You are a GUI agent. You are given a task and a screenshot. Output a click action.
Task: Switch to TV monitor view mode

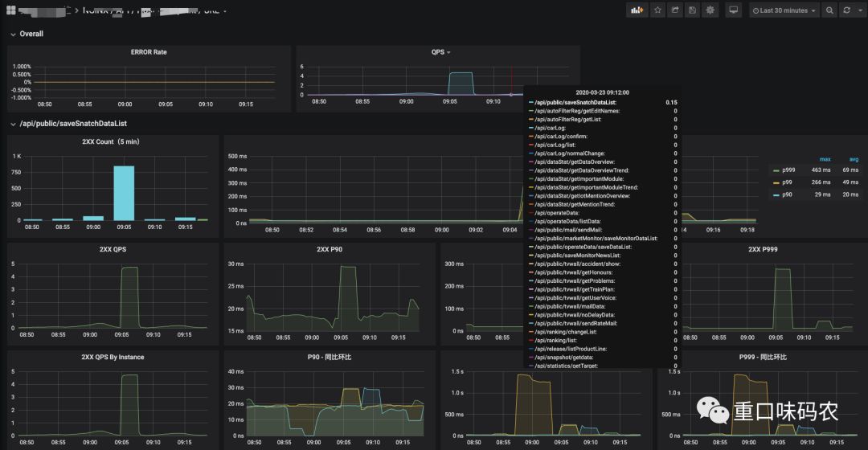[x=734, y=10]
